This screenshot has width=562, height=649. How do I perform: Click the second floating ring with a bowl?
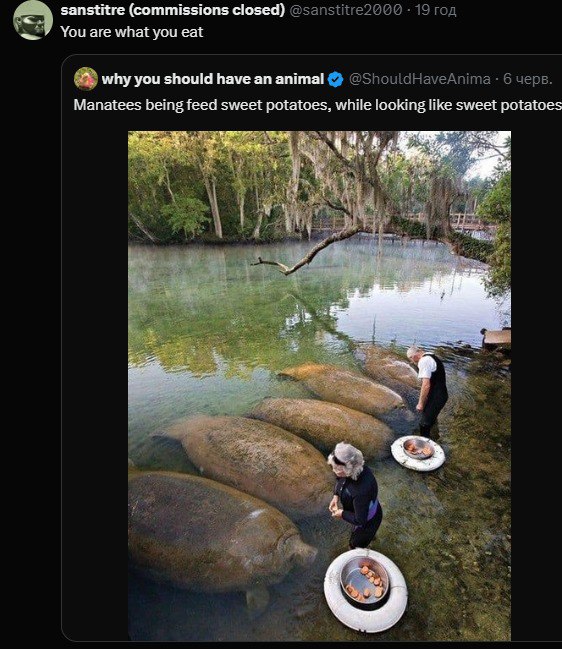point(418,453)
